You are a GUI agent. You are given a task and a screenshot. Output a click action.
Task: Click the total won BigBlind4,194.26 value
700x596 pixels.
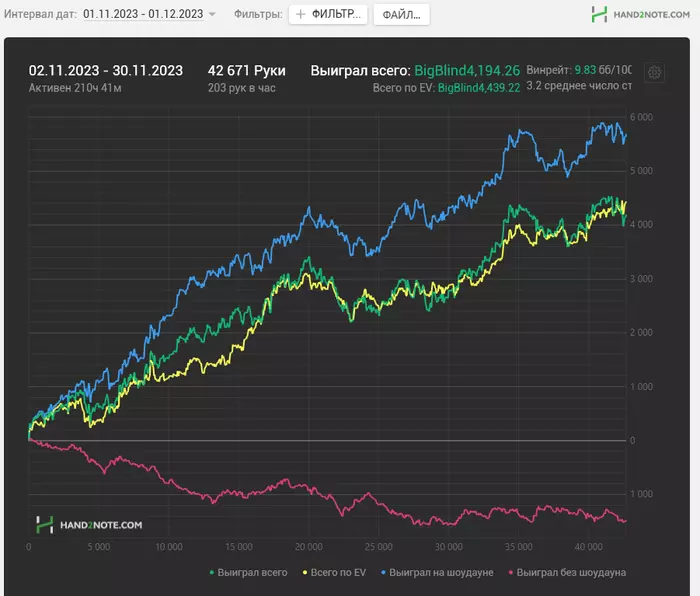tap(466, 70)
